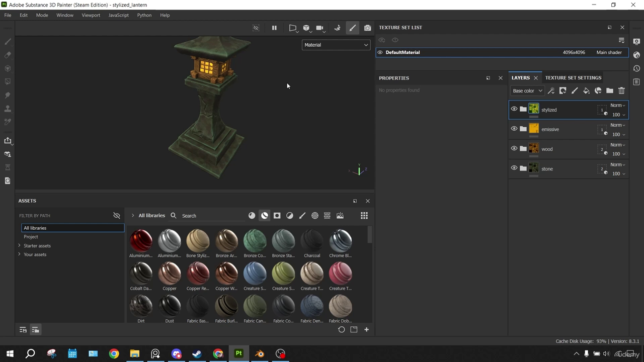Open the Export textures icon in sidebar

click(x=8, y=141)
